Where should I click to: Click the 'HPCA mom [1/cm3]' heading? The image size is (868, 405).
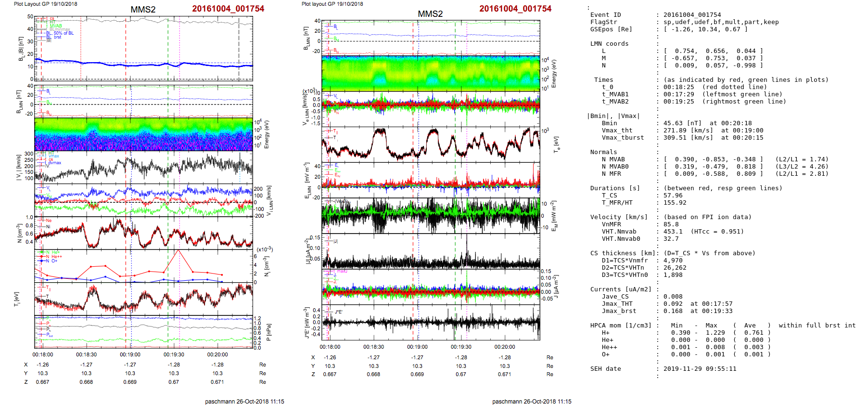[x=621, y=326]
